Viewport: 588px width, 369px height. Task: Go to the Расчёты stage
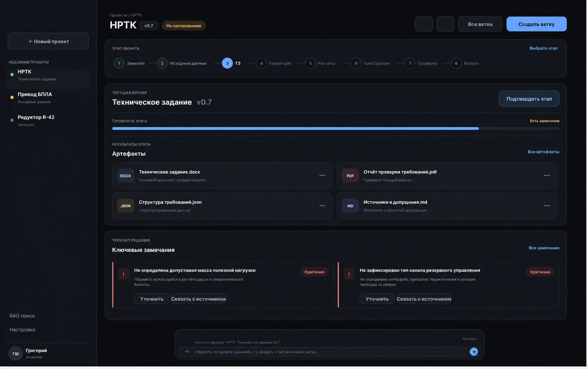(320, 63)
